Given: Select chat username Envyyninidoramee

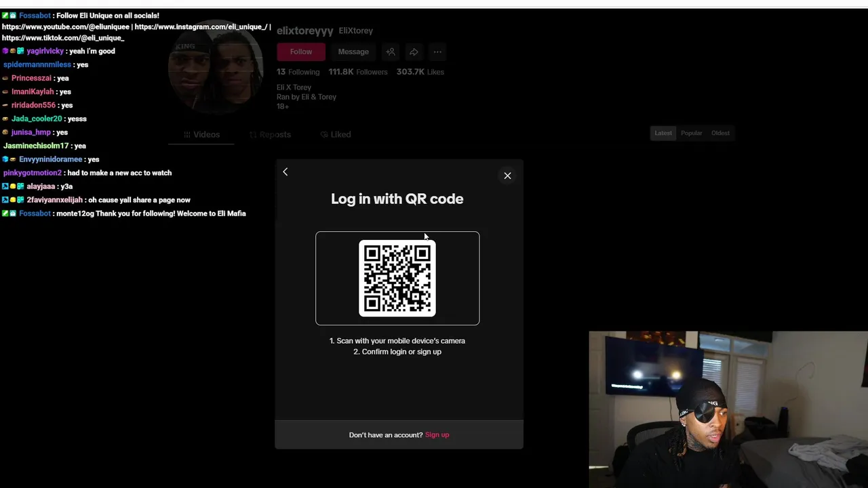Looking at the screenshot, I should [x=51, y=159].
